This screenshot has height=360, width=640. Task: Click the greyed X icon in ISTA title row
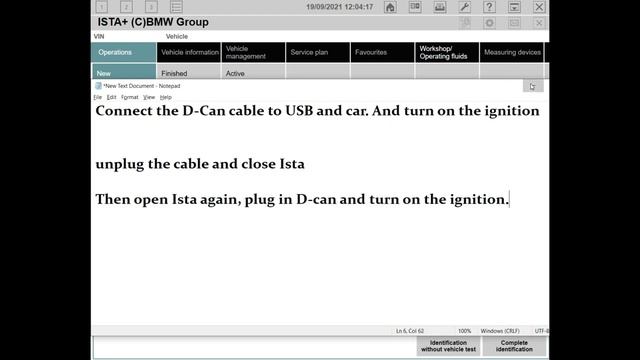pos(539,23)
